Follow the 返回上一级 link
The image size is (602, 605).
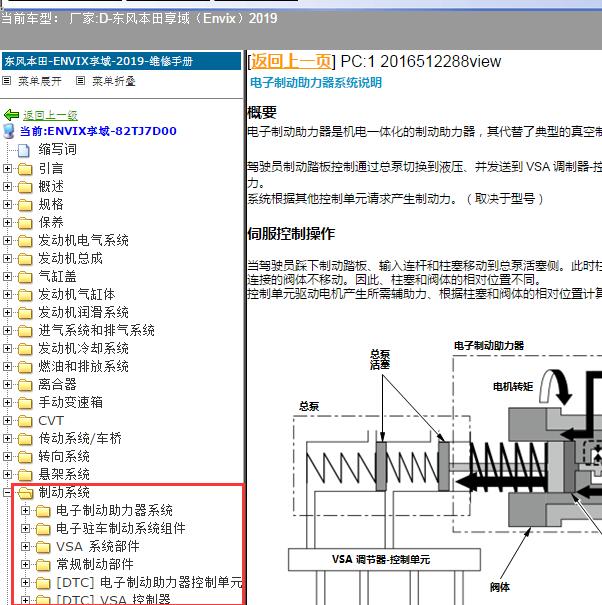tap(50, 115)
